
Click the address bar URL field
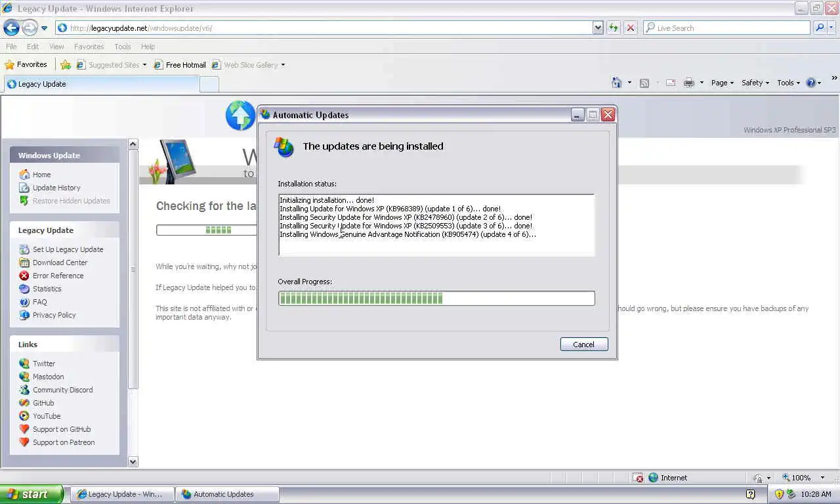[325, 28]
